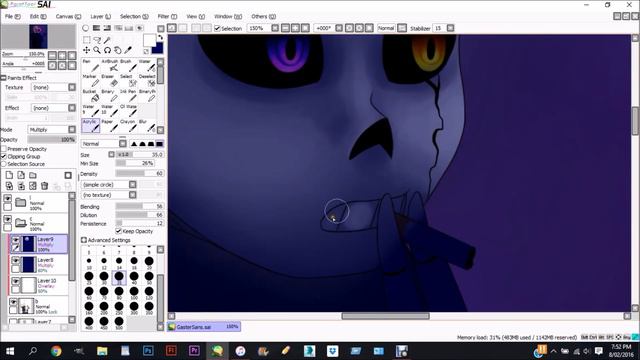Open the brush Normal mode dropdown
640x360 pixels.
(123, 144)
